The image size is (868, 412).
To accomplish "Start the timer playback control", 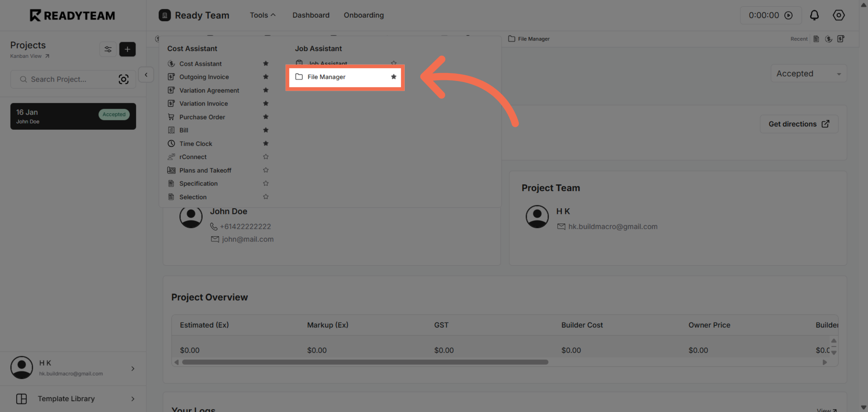I will 788,15.
